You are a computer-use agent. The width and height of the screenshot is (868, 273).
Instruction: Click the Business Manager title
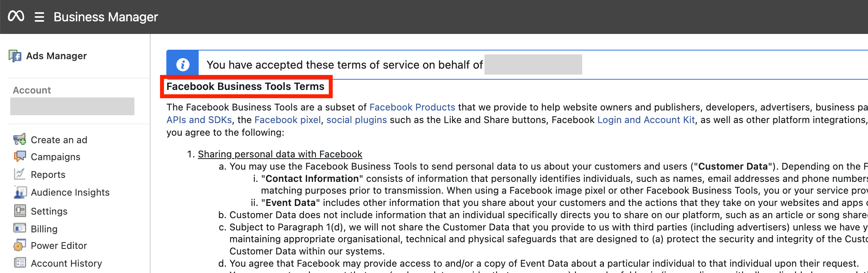tap(106, 17)
